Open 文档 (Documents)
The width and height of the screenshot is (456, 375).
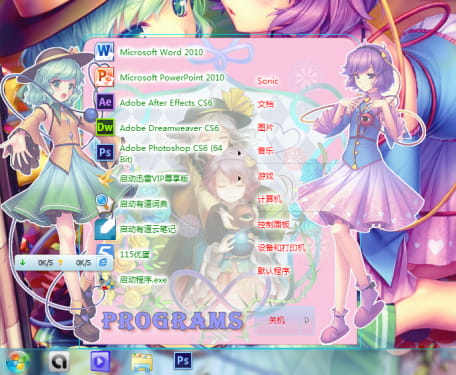click(266, 104)
